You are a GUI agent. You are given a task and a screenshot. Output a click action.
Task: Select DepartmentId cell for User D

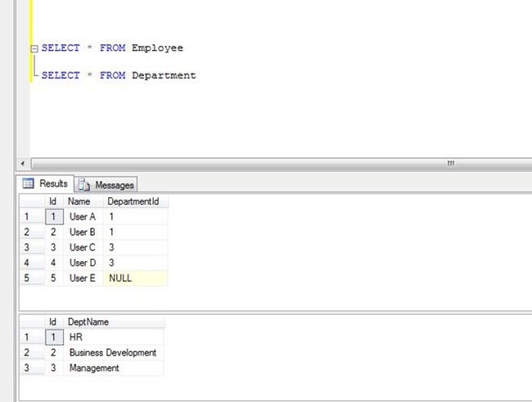click(x=135, y=263)
